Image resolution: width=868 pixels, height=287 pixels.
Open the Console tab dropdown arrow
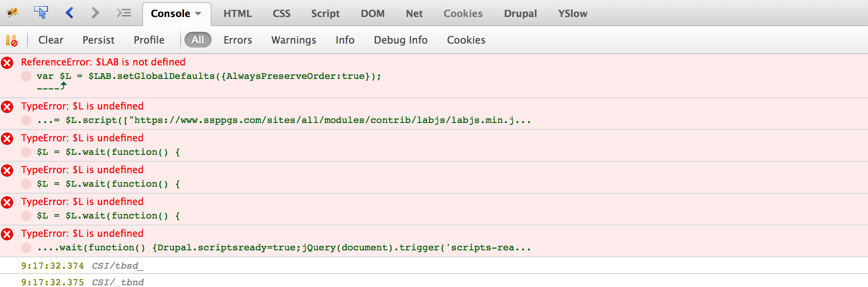coord(198,14)
